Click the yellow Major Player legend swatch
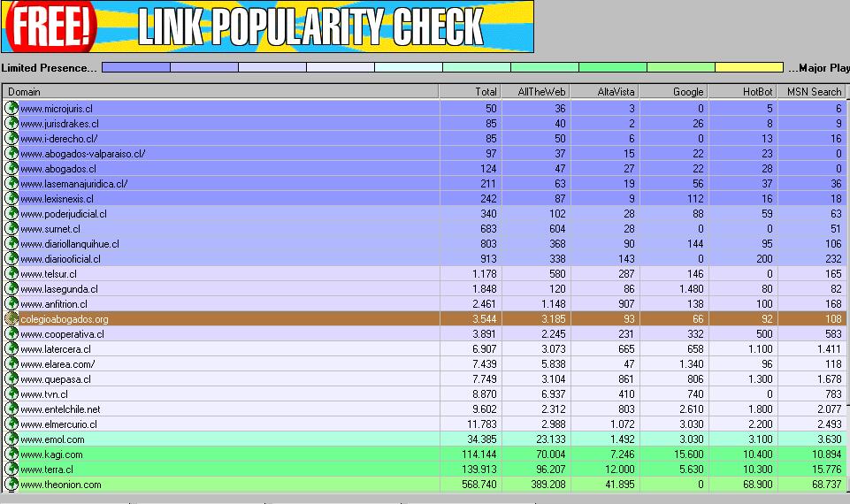 coord(748,68)
